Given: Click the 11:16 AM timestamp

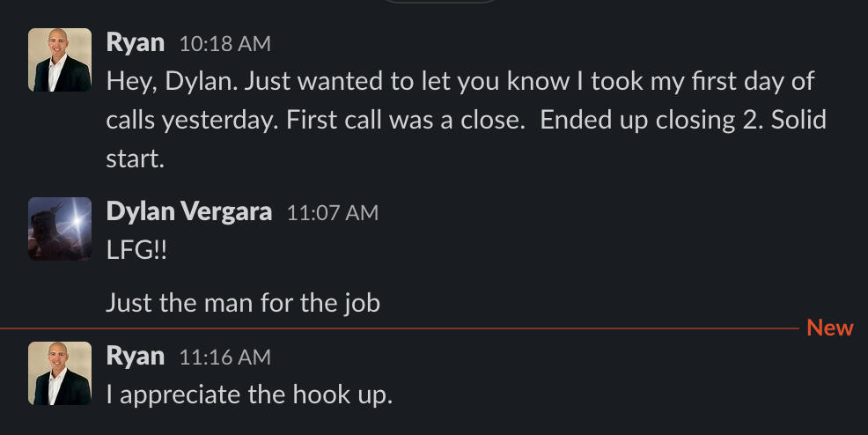Looking at the screenshot, I should coord(224,357).
